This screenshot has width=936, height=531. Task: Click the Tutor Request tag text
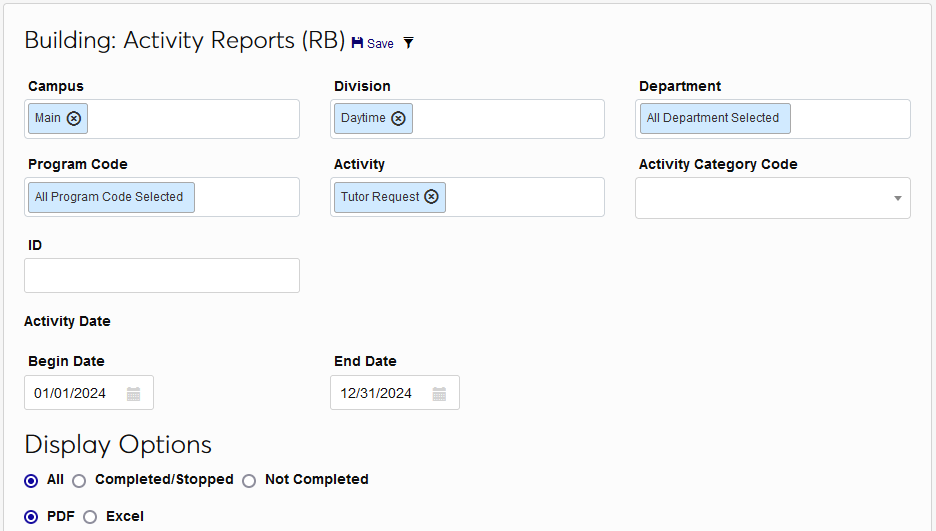(x=380, y=197)
